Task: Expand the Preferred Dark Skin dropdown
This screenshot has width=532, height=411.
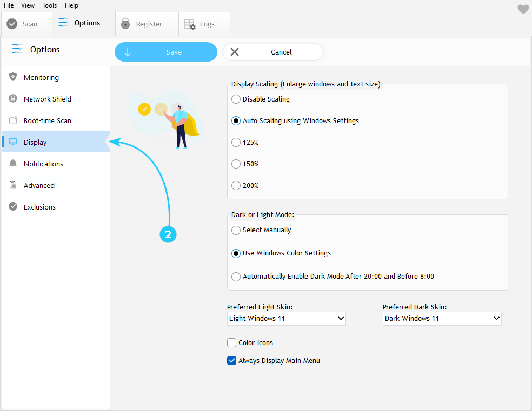Action: coord(442,319)
